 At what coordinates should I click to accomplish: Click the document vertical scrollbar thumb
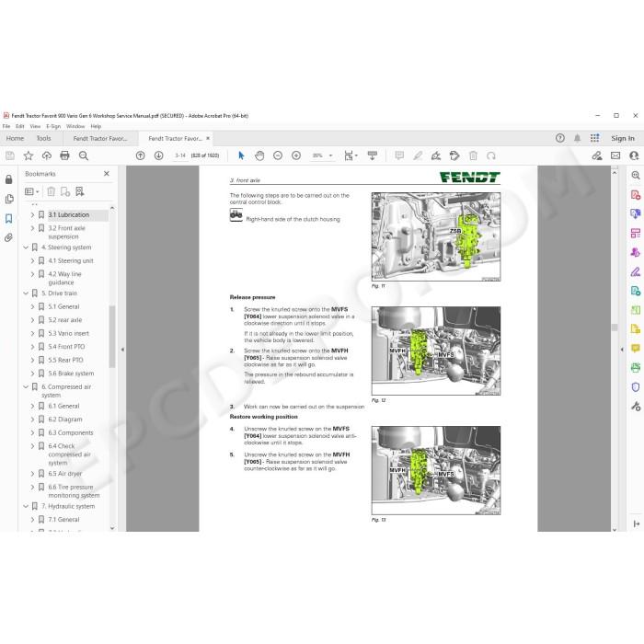(615, 328)
